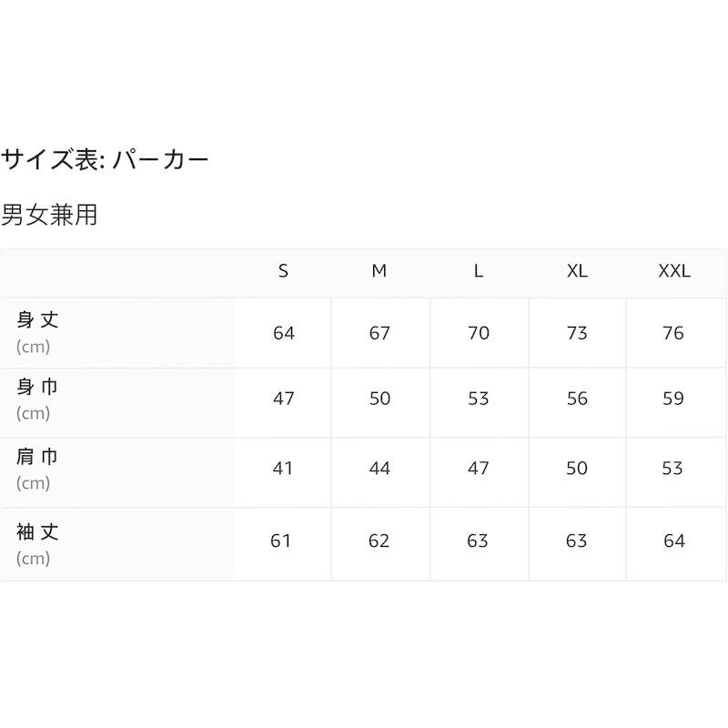
Task: Click the 身丈 value 76 for XXL
Action: (673, 333)
